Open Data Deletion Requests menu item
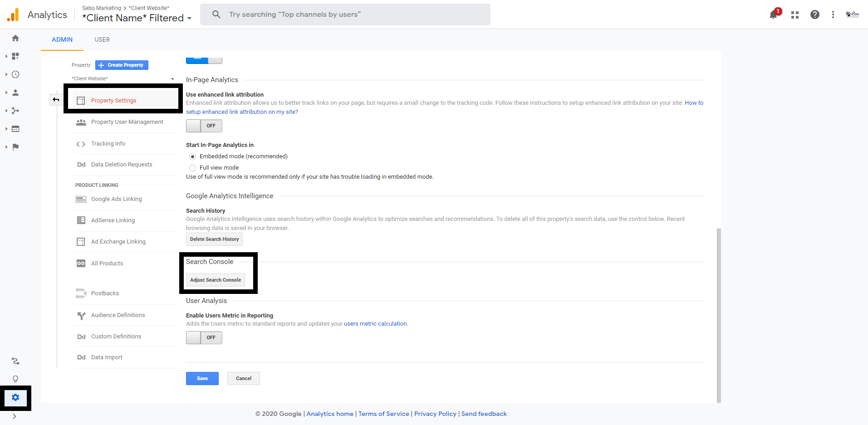868x425 pixels. point(125,165)
